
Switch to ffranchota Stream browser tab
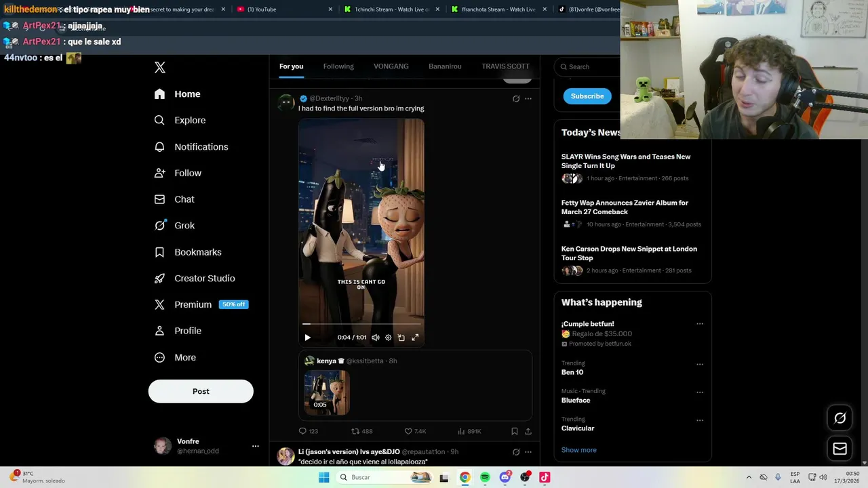[x=498, y=9]
